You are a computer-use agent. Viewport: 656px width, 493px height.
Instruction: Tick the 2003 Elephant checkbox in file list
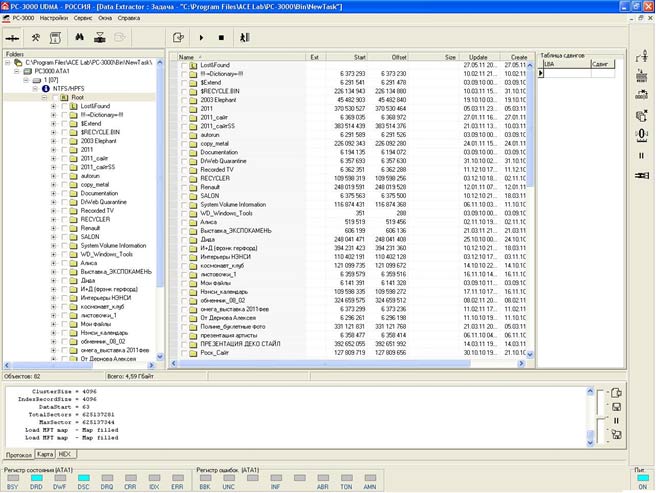[184, 100]
